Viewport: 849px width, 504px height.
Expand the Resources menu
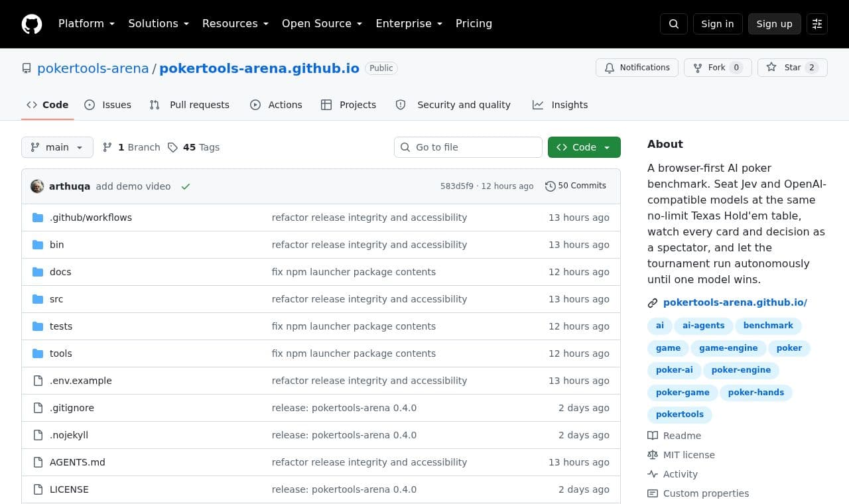point(235,24)
